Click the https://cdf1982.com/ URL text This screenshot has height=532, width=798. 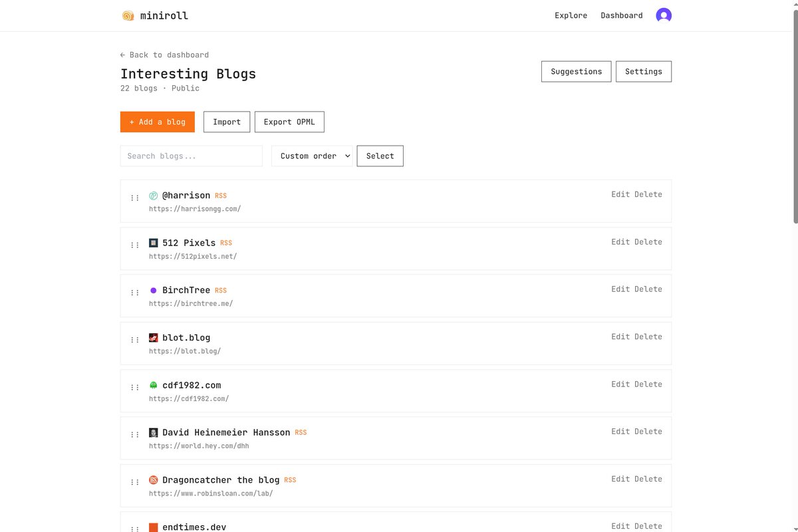(x=189, y=398)
